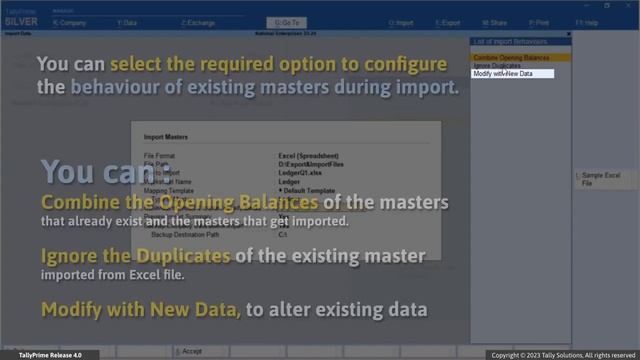The image size is (640, 360).
Task: Choose Modify with New Data option
Action: point(512,73)
